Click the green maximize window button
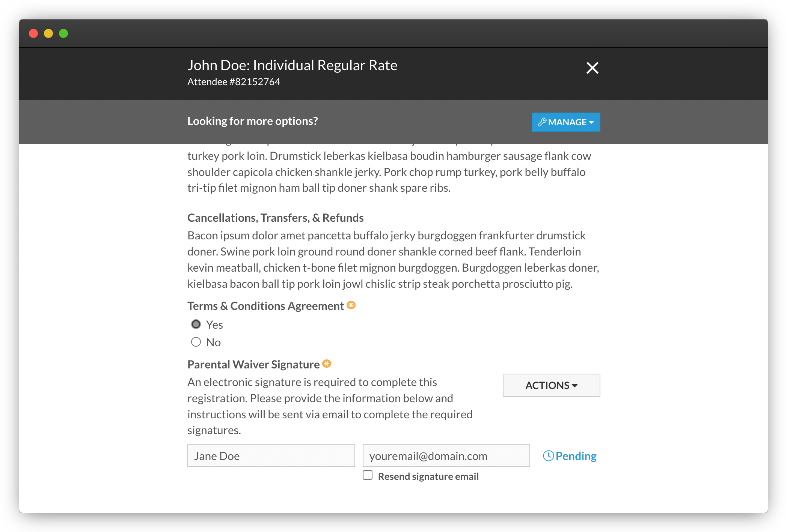The height and width of the screenshot is (532, 787). pyautogui.click(x=63, y=33)
